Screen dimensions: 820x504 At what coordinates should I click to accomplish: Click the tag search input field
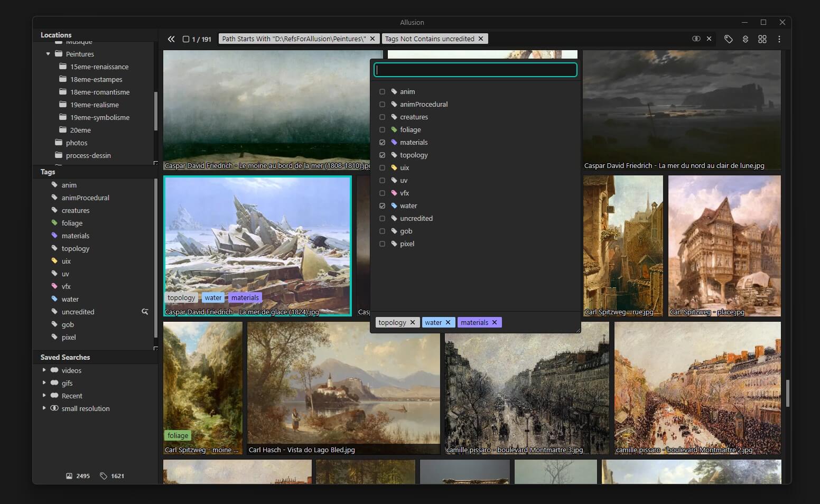point(475,70)
